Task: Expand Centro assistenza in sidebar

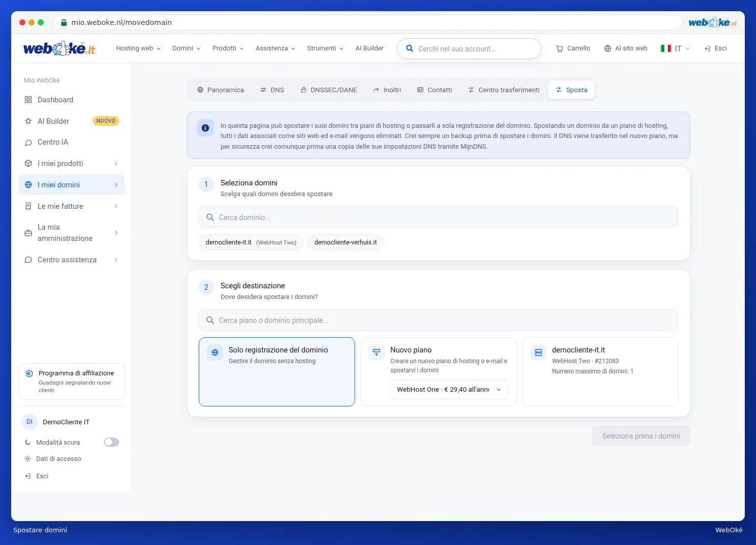Action: [x=71, y=260]
